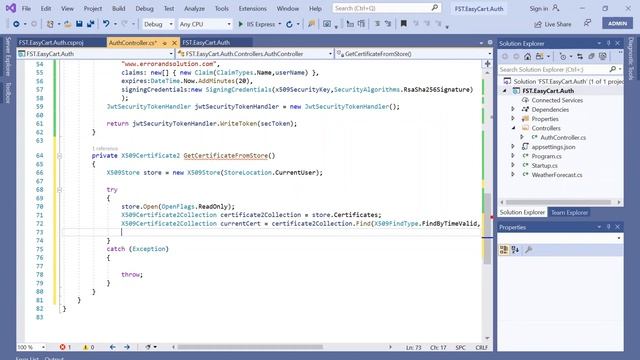Image resolution: width=640 pixels, height=360 pixels.
Task: Go to previous issue arrow in status strip
Action: tap(113, 347)
